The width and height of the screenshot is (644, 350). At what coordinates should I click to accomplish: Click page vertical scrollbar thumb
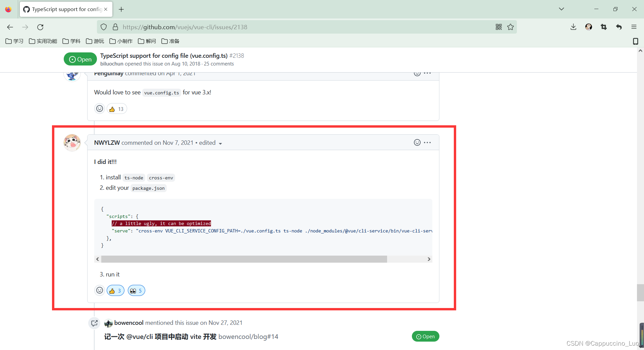pos(640,293)
